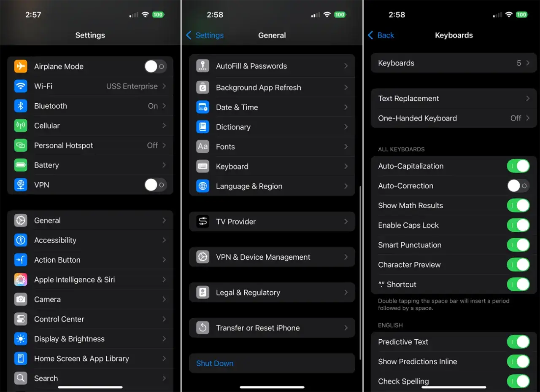
Task: Tap the Legal & Regulatory icon
Action: (203, 293)
